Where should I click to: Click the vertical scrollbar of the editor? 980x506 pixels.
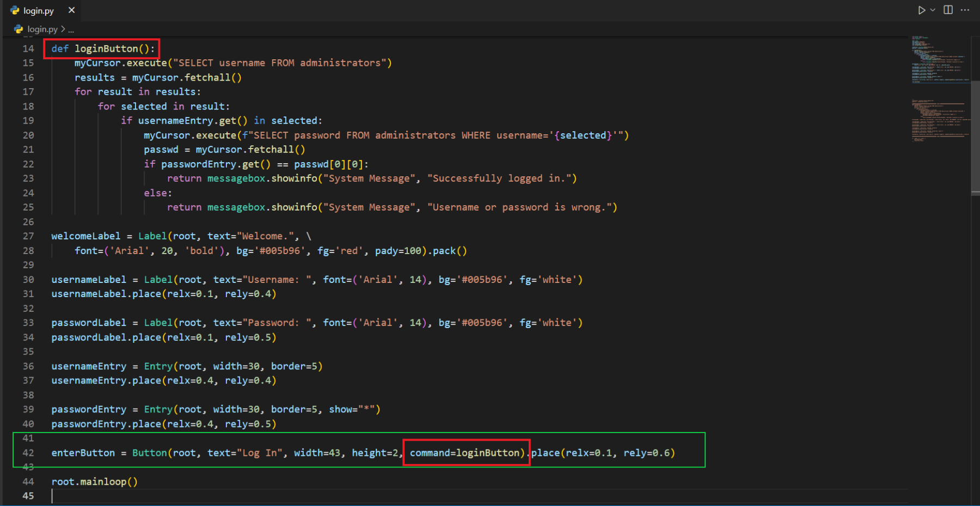[x=975, y=136]
